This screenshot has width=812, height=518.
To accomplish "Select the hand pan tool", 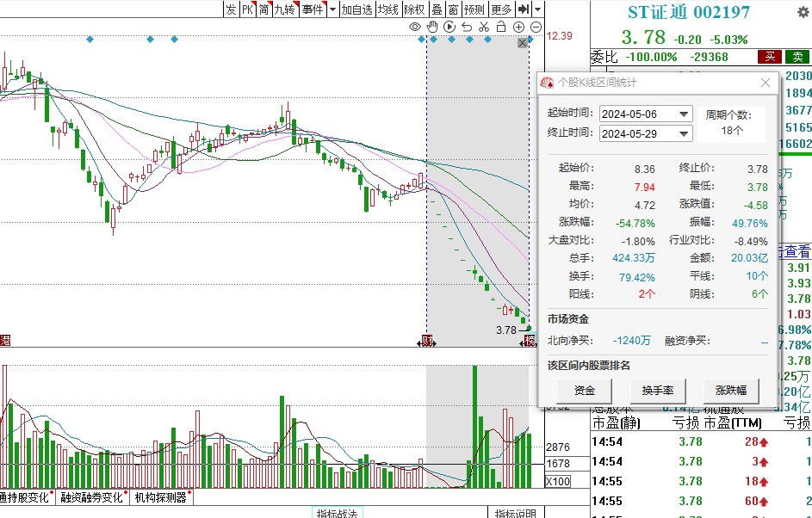I will pos(432,27).
